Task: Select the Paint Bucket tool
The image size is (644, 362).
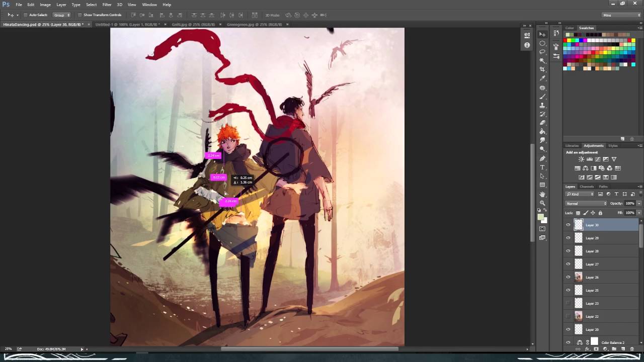Action: pyautogui.click(x=542, y=131)
